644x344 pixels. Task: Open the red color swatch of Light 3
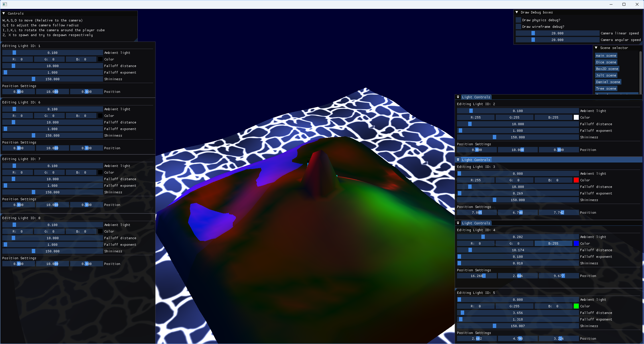[576, 180]
